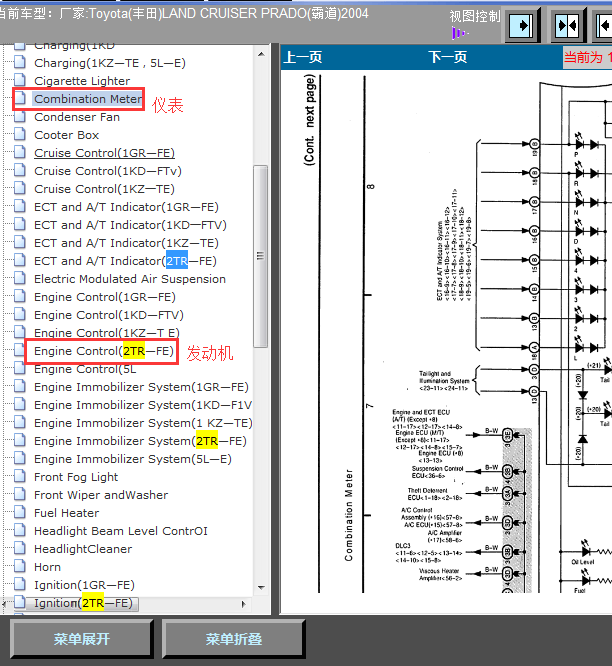
Task: Select Electric Modulated Air Suspension
Action: point(130,279)
